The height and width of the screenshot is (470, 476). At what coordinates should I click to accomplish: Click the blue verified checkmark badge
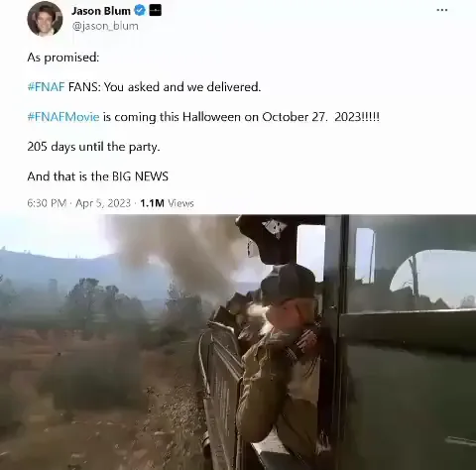(x=140, y=11)
